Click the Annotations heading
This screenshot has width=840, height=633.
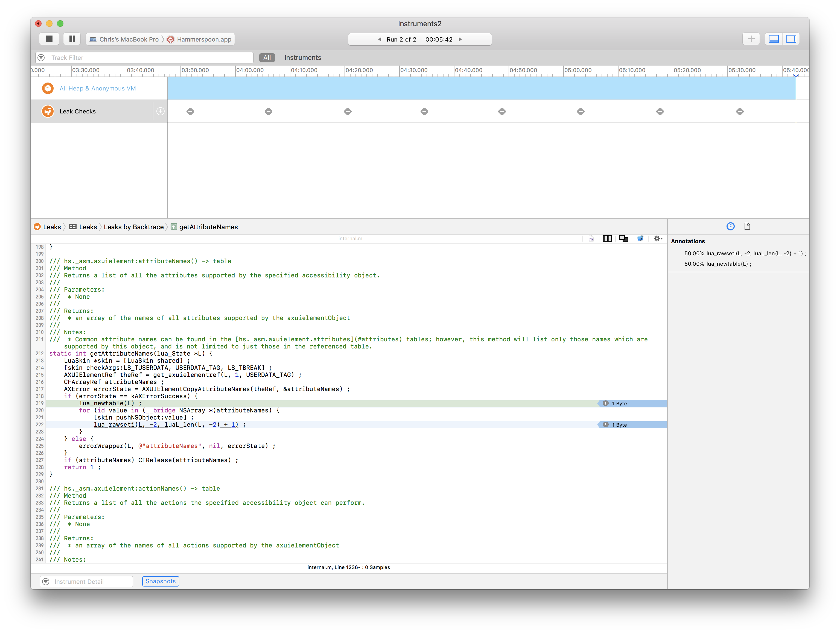(x=688, y=241)
